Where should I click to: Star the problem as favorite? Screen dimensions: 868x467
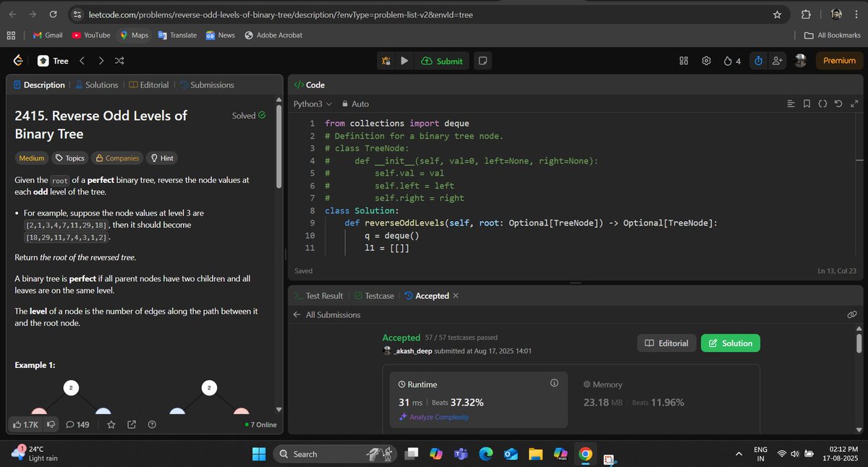(x=111, y=424)
